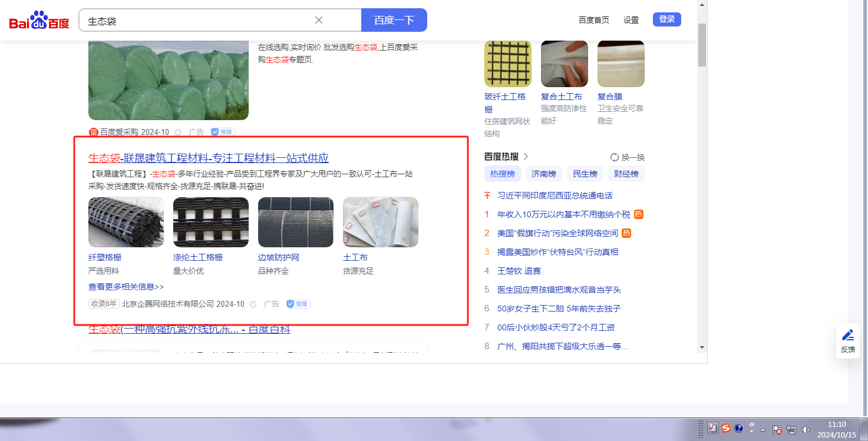Open the 涤纶土工格栅 product thumbnail
The image size is (868, 441).
pyautogui.click(x=211, y=222)
